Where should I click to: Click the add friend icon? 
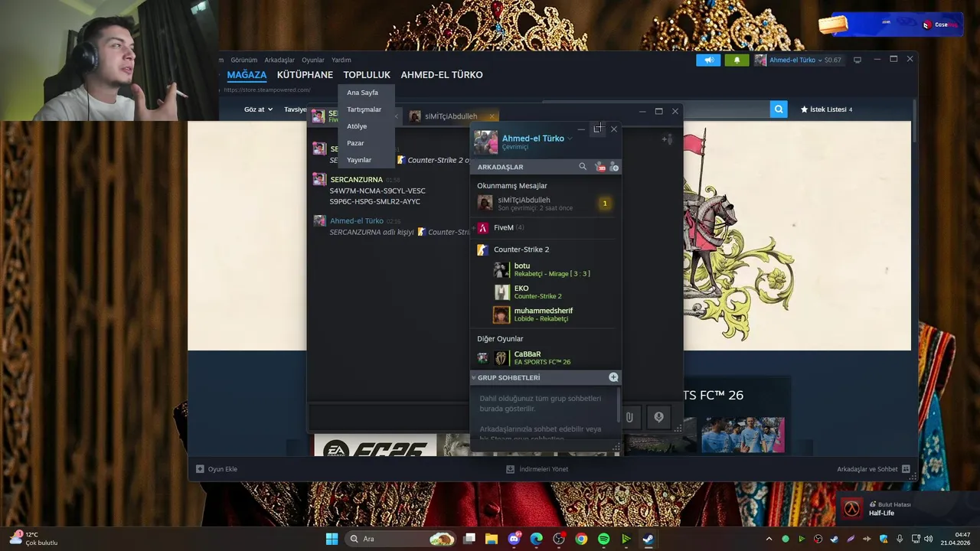613,167
